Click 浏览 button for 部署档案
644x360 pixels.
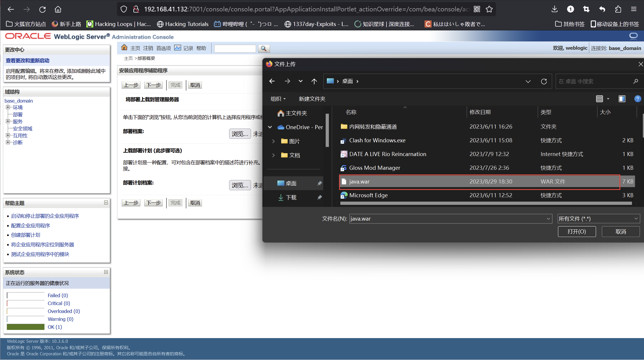240,134
